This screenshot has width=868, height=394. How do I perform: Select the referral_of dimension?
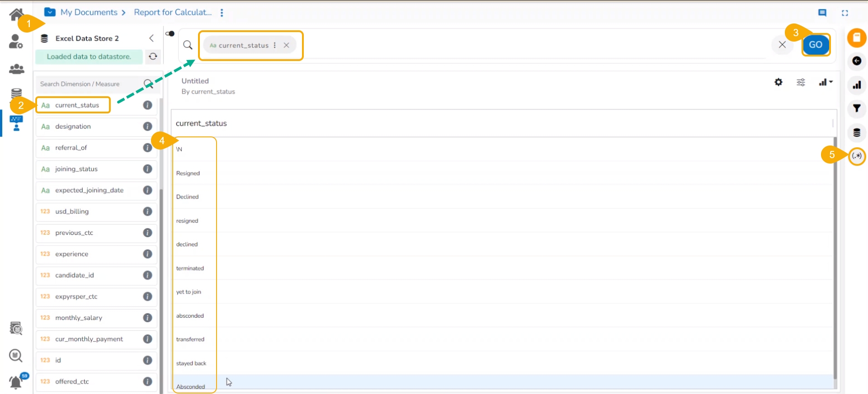coord(71,148)
